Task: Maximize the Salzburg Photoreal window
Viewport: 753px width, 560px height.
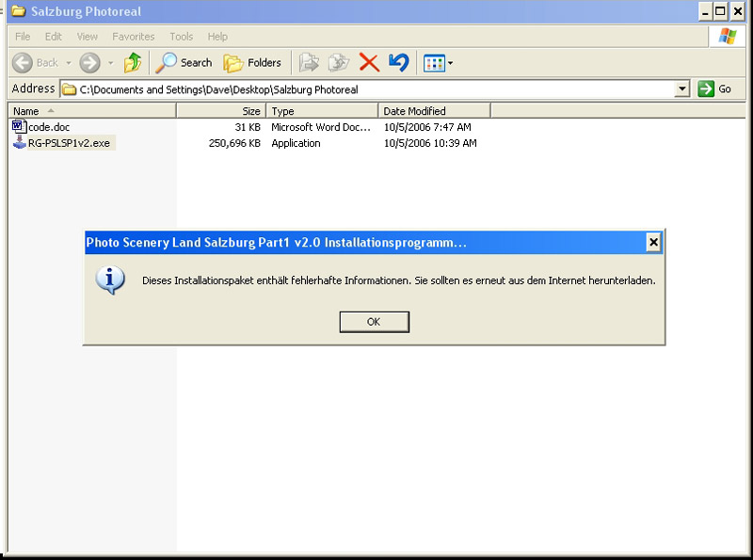Action: (720, 11)
